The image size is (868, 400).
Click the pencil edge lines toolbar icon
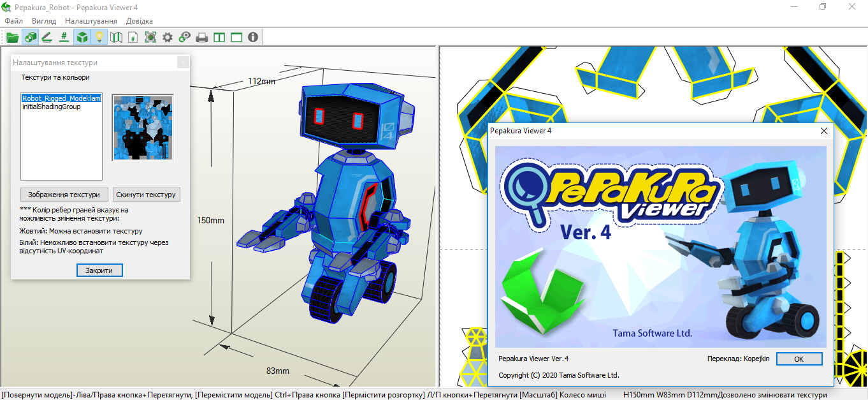(x=47, y=38)
